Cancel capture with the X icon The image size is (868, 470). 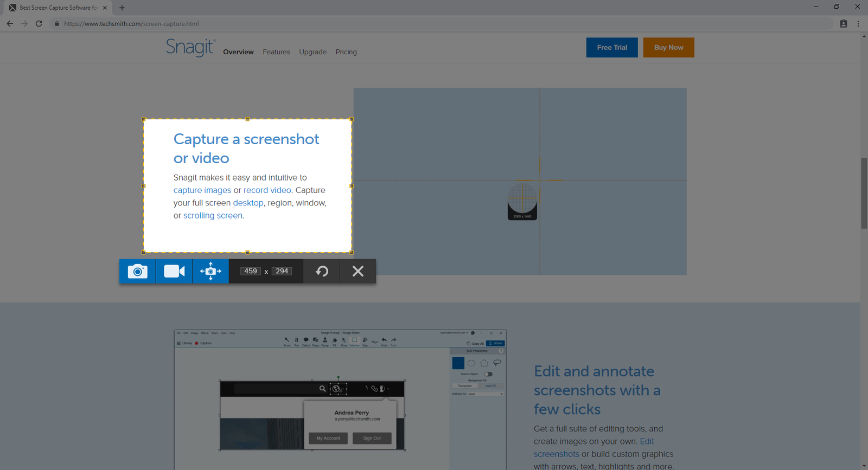[358, 271]
